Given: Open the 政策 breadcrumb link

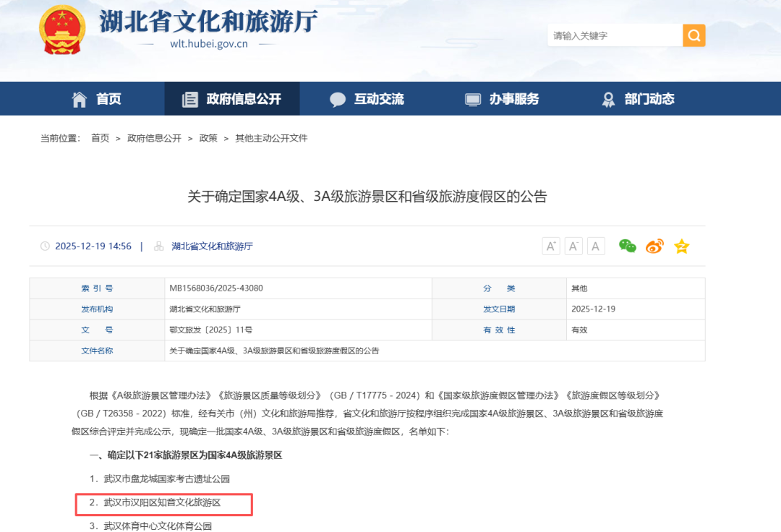Looking at the screenshot, I should pos(208,137).
